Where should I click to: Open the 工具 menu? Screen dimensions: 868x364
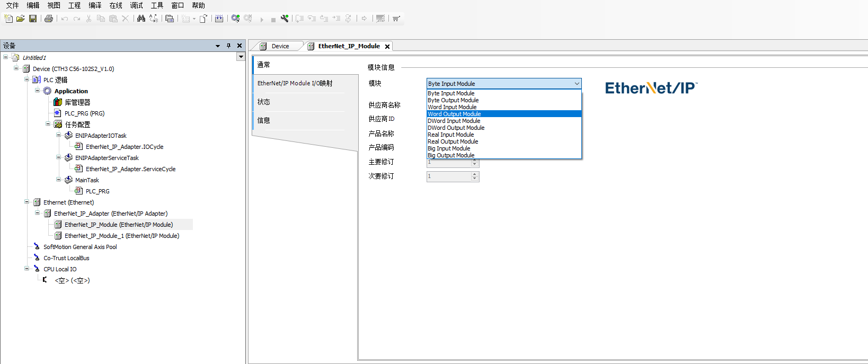click(x=157, y=5)
